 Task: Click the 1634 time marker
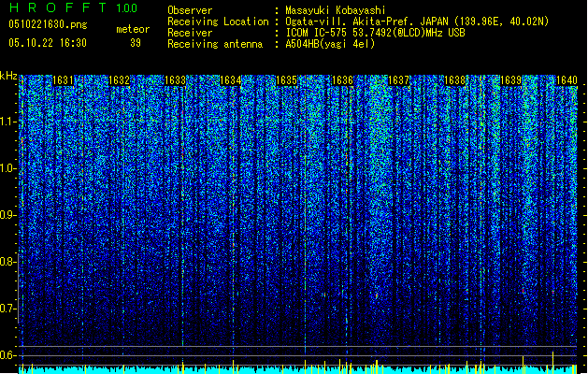point(230,80)
